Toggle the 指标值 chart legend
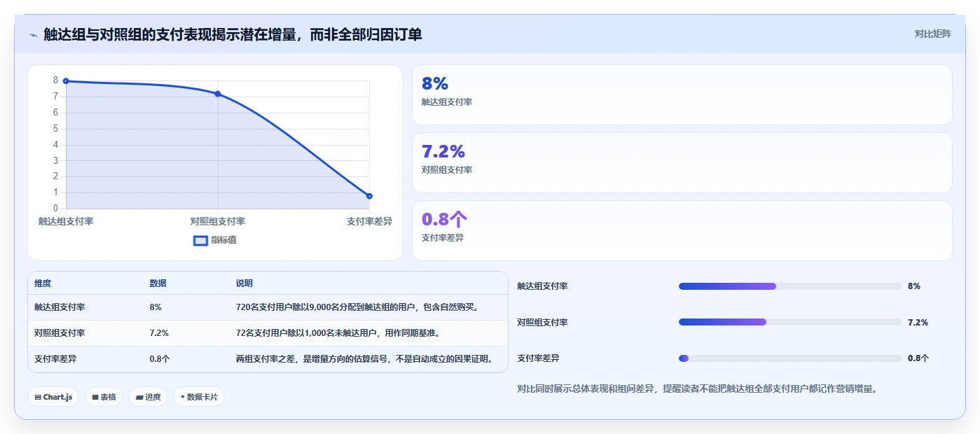 point(215,240)
